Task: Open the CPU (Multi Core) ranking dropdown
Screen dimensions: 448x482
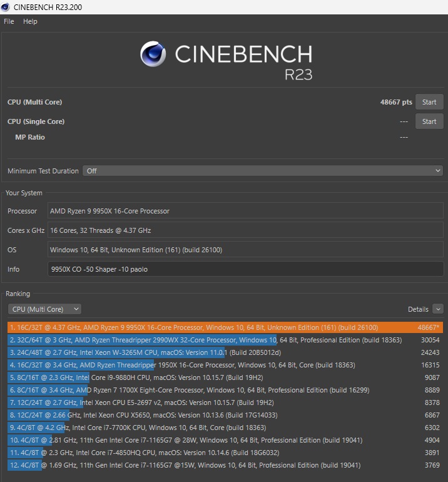Action: click(x=44, y=309)
